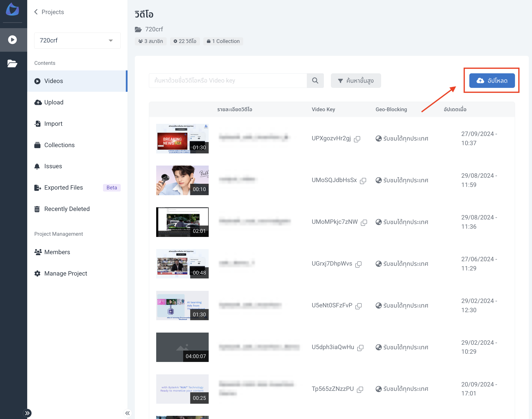Viewport: 532px width, 419px height.
Task: Click the blue upload button
Action: [492, 80]
